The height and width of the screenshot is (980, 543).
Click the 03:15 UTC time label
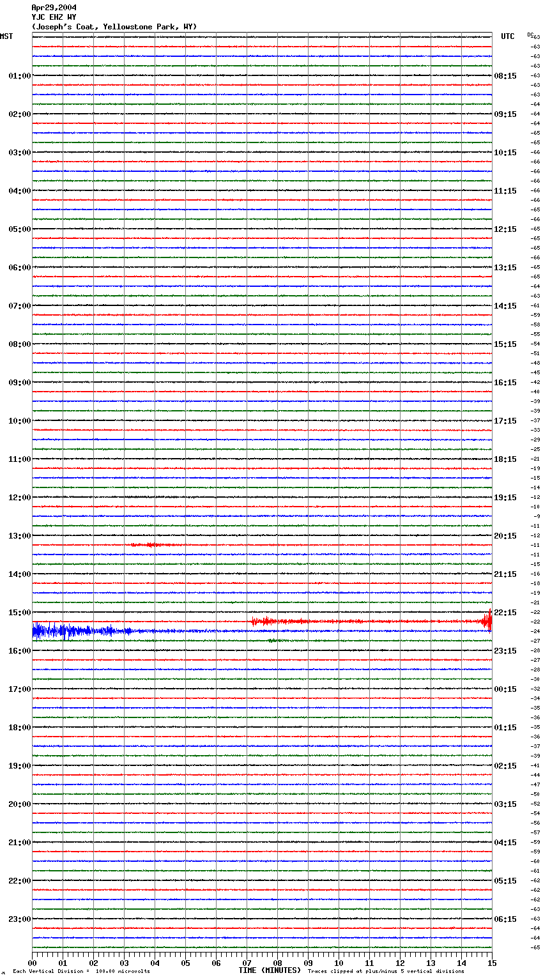[x=505, y=804]
